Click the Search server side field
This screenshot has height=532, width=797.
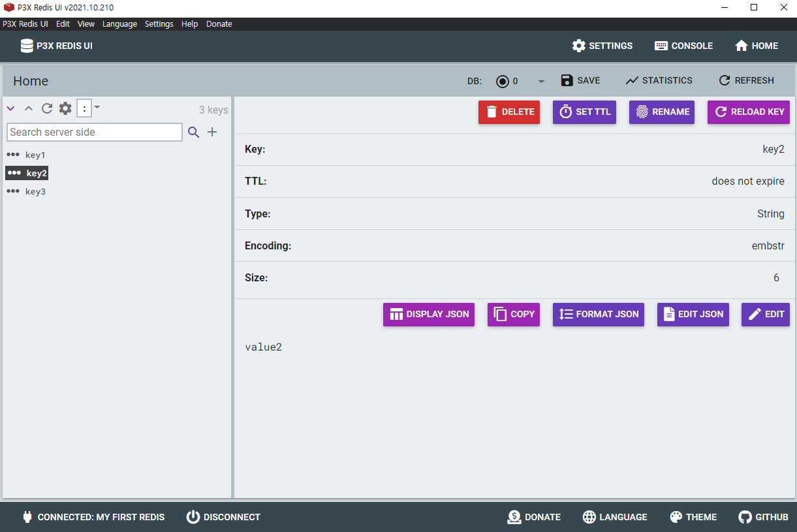pyautogui.click(x=95, y=132)
